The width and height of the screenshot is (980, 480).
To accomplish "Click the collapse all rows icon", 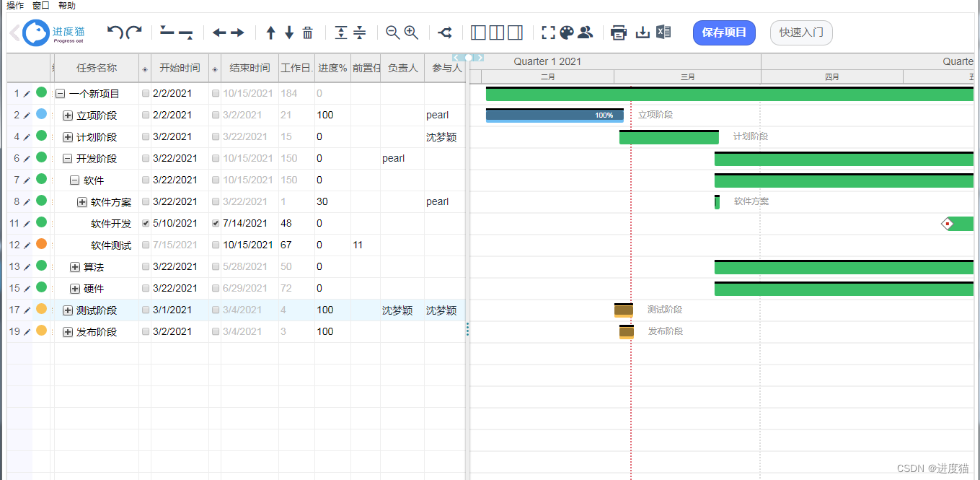I will point(360,32).
